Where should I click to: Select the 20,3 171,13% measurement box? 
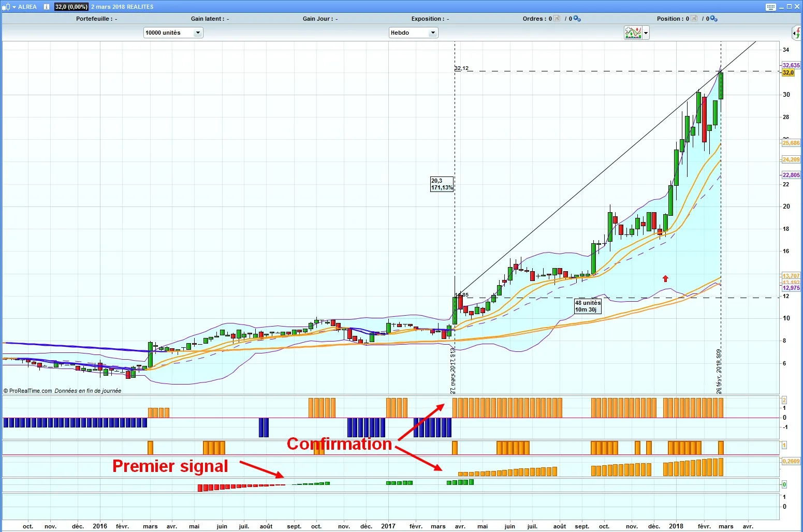pos(442,184)
